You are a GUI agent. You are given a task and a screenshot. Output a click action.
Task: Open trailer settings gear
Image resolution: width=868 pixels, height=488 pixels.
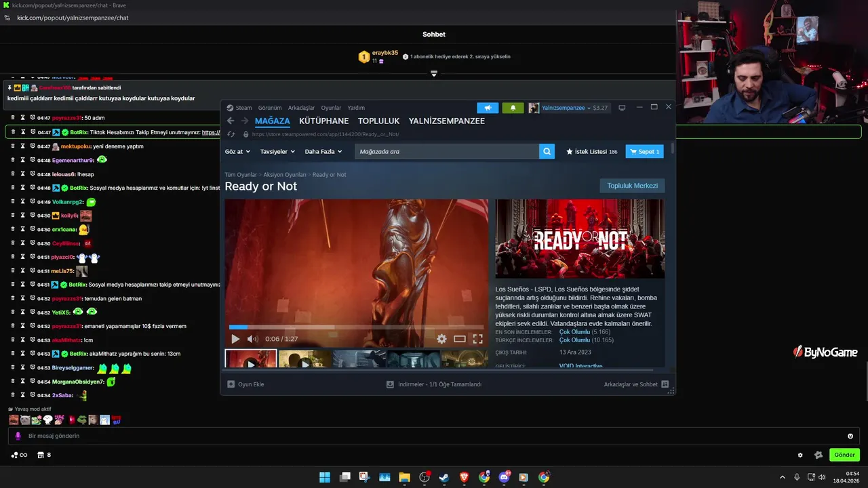(x=441, y=339)
